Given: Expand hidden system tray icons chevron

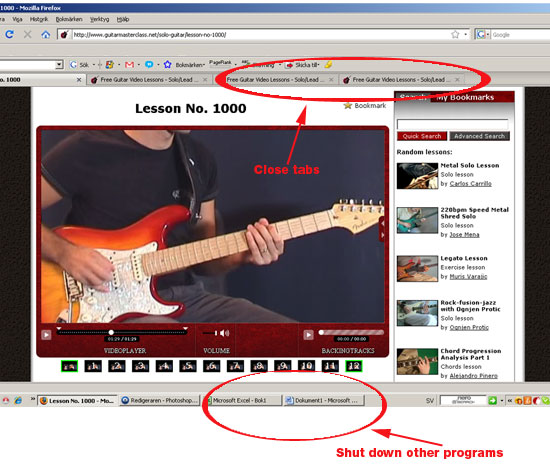Looking at the screenshot, I should (510, 400).
